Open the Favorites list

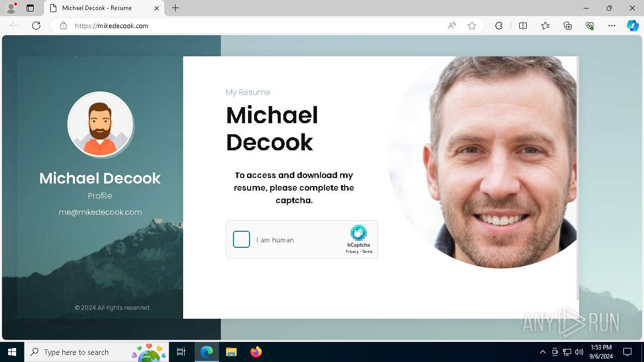pos(545,26)
